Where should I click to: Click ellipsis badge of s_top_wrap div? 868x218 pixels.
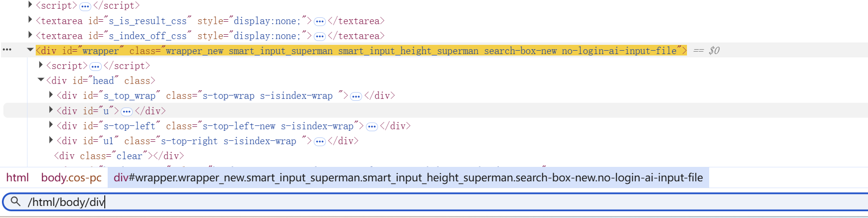point(356,96)
